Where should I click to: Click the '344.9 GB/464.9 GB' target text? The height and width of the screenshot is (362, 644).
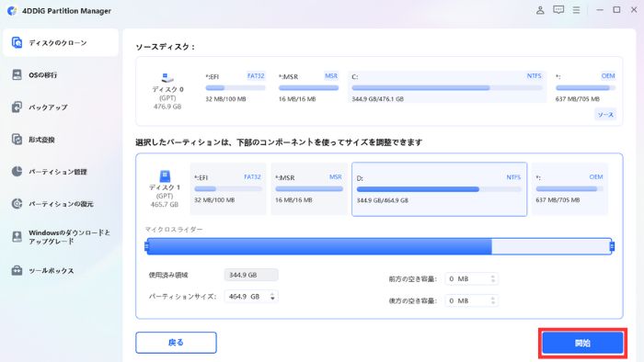[383, 200]
